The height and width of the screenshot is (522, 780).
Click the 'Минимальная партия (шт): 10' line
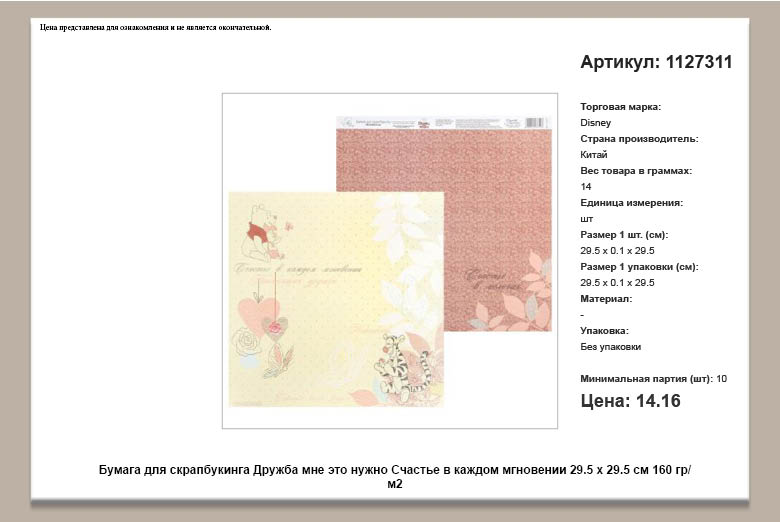click(653, 379)
